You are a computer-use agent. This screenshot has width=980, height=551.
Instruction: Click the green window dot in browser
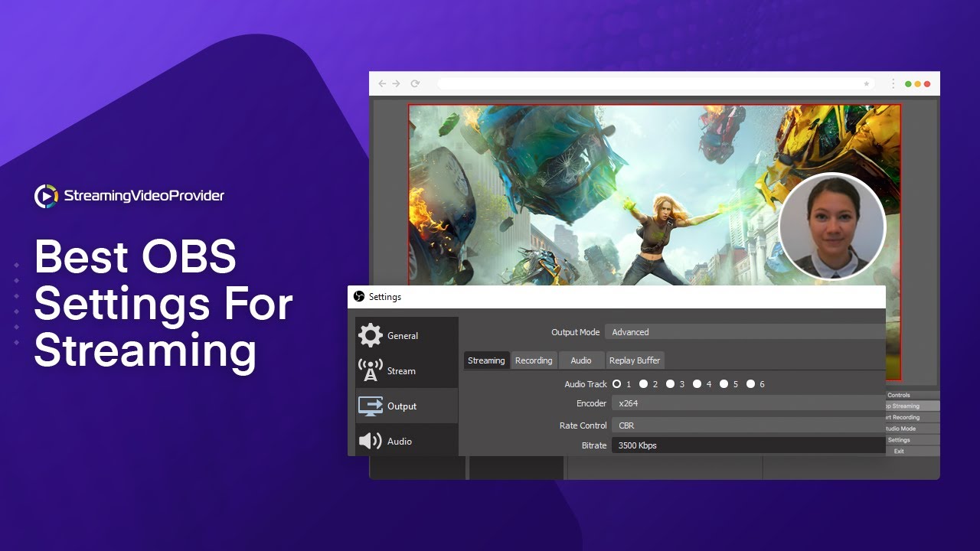tap(909, 83)
